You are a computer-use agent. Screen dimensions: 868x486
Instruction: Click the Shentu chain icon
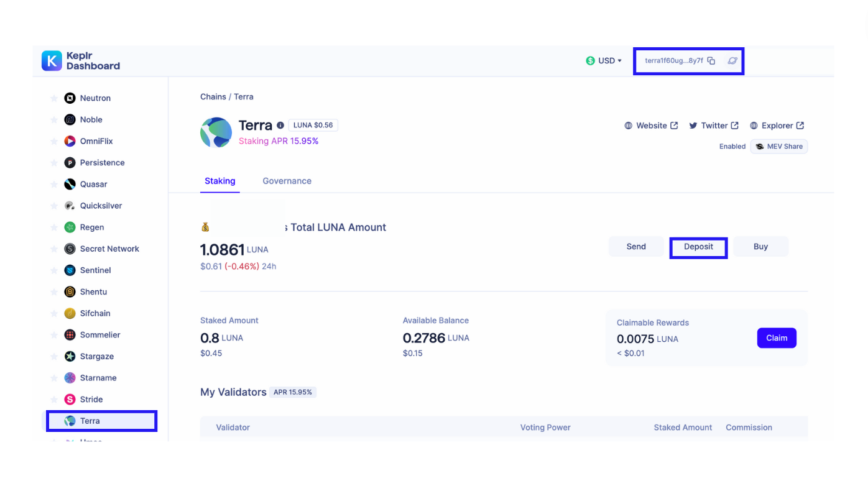(x=70, y=292)
